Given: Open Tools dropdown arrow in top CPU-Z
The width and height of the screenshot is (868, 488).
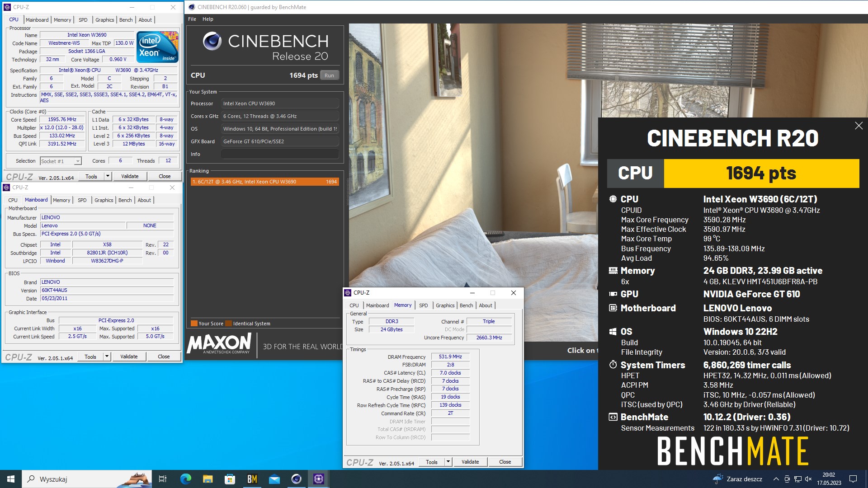Looking at the screenshot, I should tap(108, 176).
